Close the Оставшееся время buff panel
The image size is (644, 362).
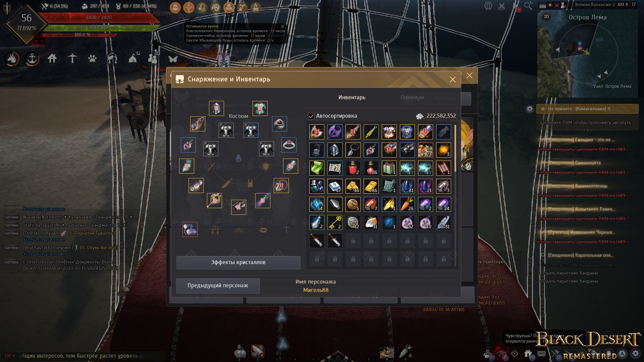pos(282,26)
